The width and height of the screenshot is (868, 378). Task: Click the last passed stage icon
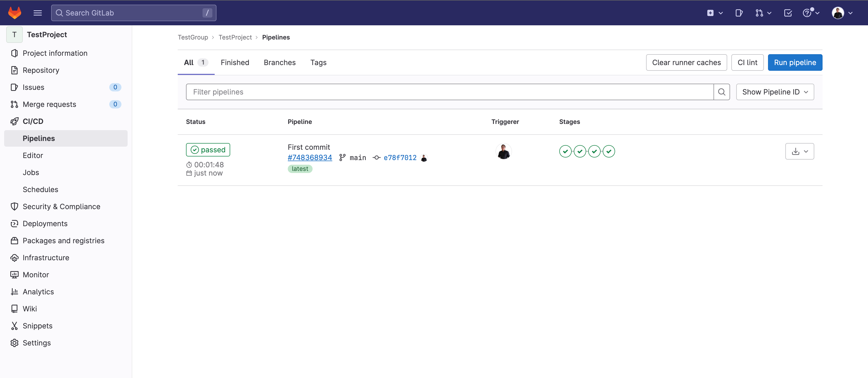[x=609, y=151]
